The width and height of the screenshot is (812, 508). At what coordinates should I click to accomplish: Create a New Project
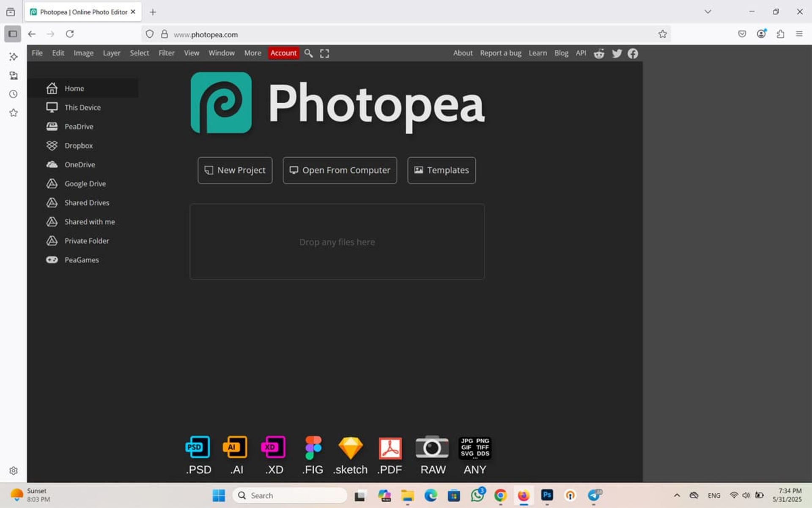tap(235, 170)
